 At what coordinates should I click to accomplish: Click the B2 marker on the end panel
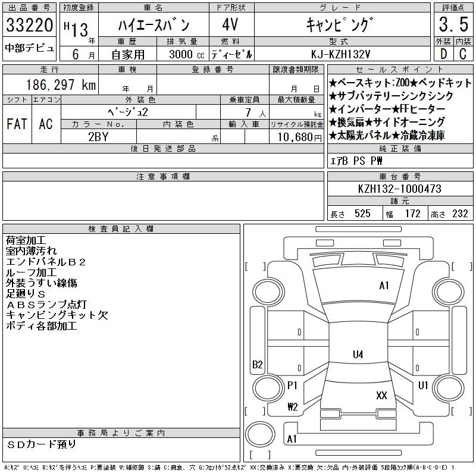click(258, 364)
